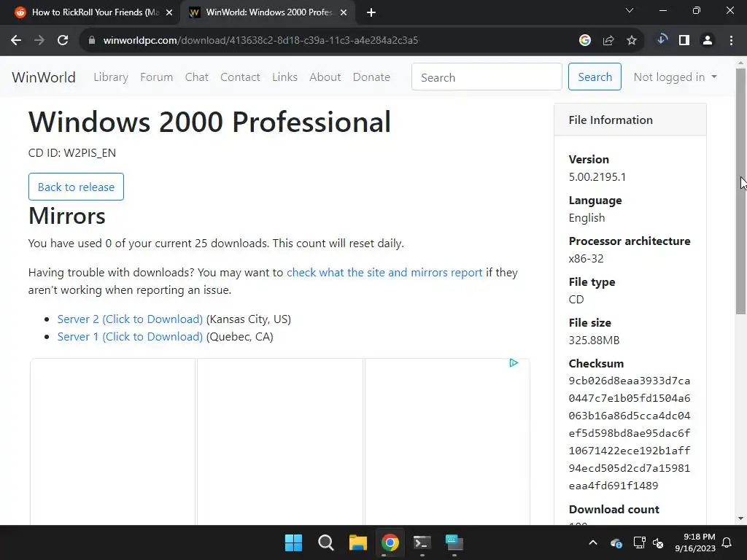Switch to the How to RickRoll tab
This screenshot has height=560, width=747.
[x=96, y=12]
